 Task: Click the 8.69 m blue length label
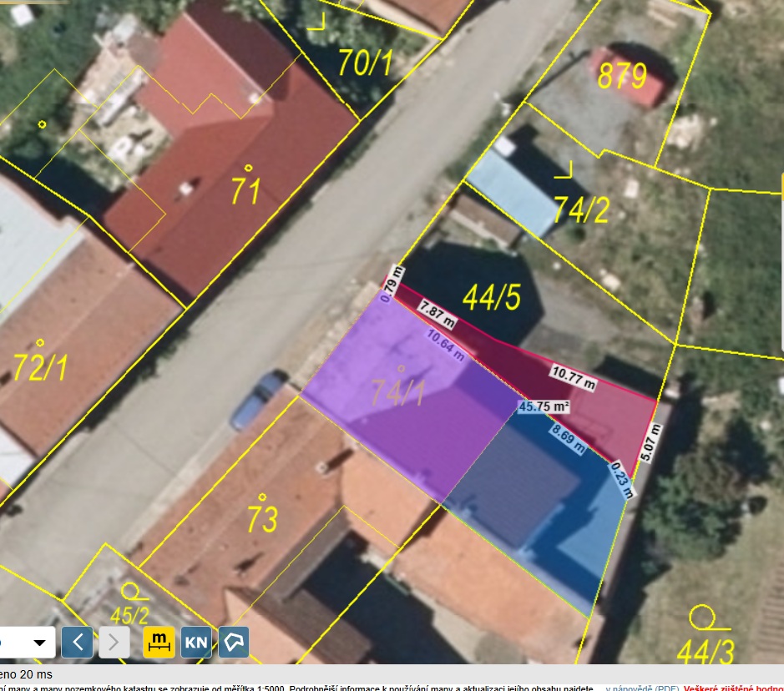pyautogui.click(x=568, y=438)
